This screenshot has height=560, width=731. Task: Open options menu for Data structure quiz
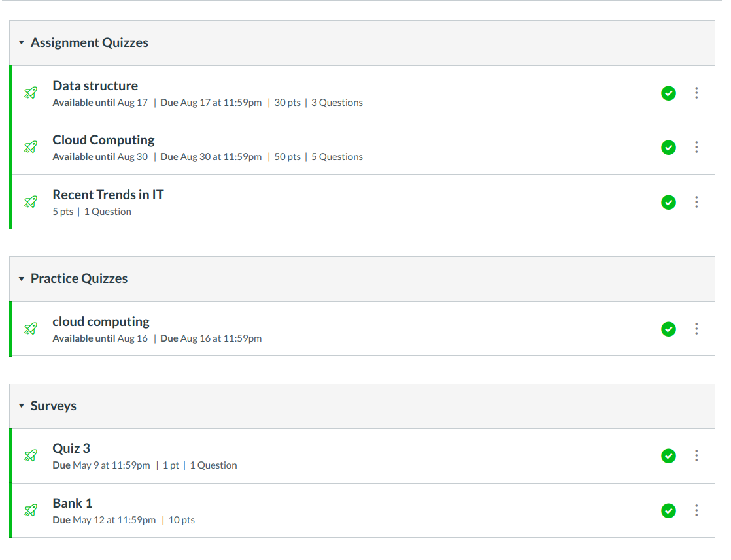coord(696,93)
